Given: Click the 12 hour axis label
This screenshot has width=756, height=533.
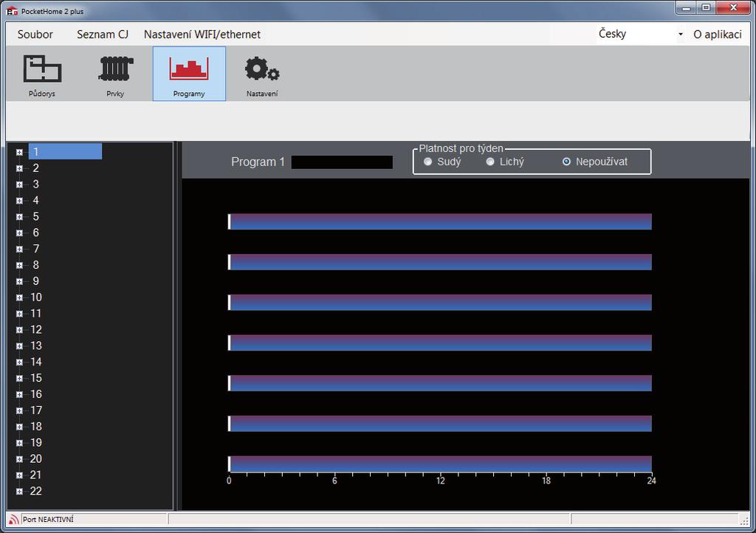Looking at the screenshot, I should pos(440,481).
